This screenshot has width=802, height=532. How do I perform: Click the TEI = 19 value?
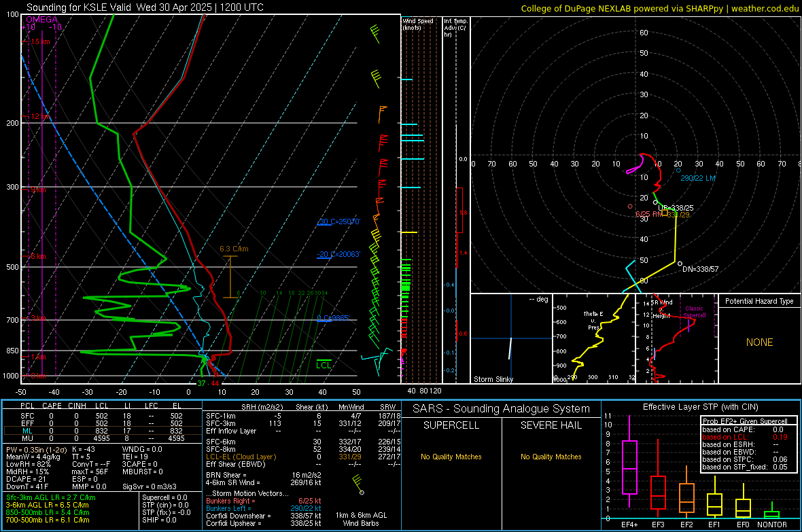pyautogui.click(x=135, y=457)
